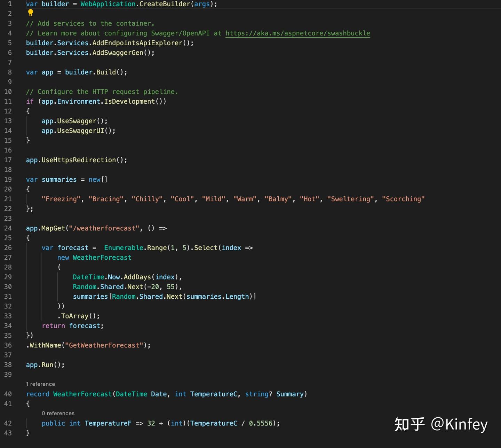Select the TemperatureF property name

[x=108, y=423]
